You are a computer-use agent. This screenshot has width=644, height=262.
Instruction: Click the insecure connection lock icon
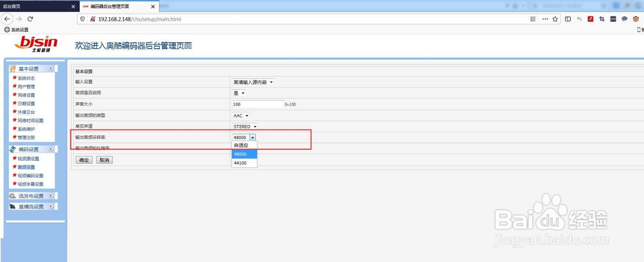click(x=93, y=19)
